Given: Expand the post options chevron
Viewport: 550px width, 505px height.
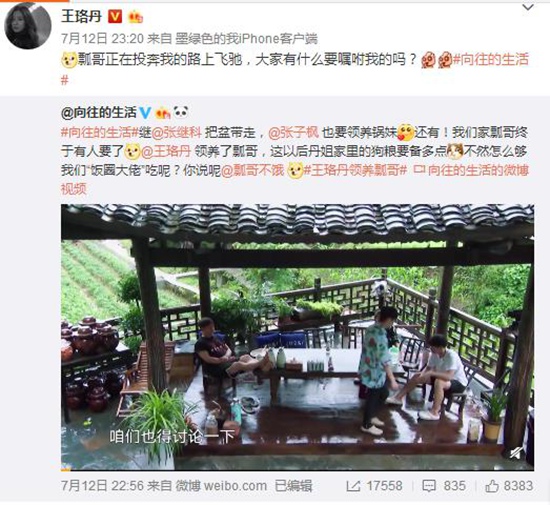Looking at the screenshot, I should tap(528, 7).
